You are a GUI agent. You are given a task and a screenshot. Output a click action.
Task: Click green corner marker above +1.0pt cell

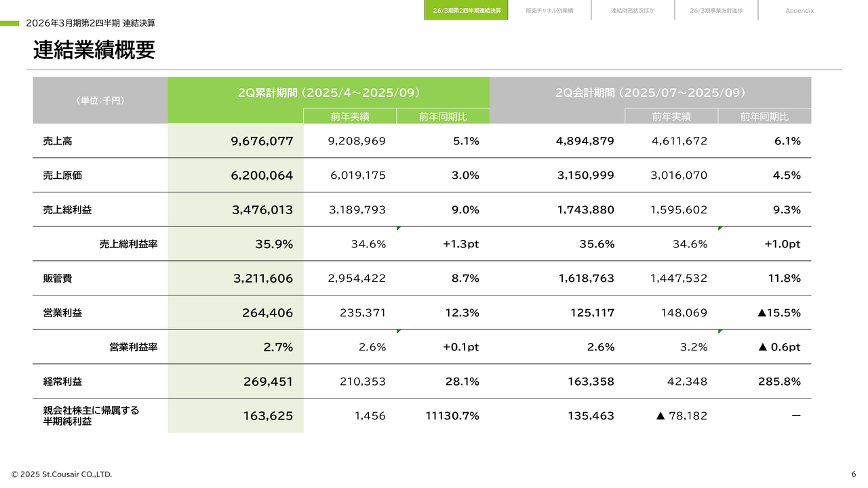(720, 229)
